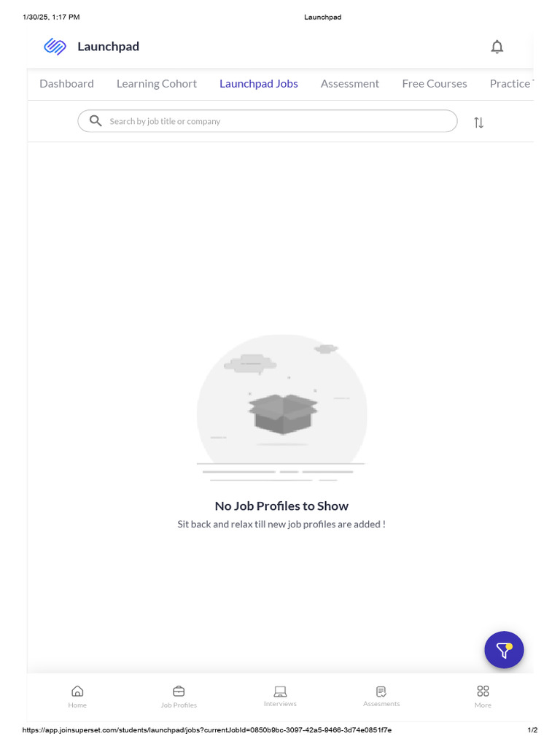Image resolution: width=560 pixels, height=747 pixels.
Task: Click the No Job Profiles to Show heading
Action: click(x=281, y=506)
